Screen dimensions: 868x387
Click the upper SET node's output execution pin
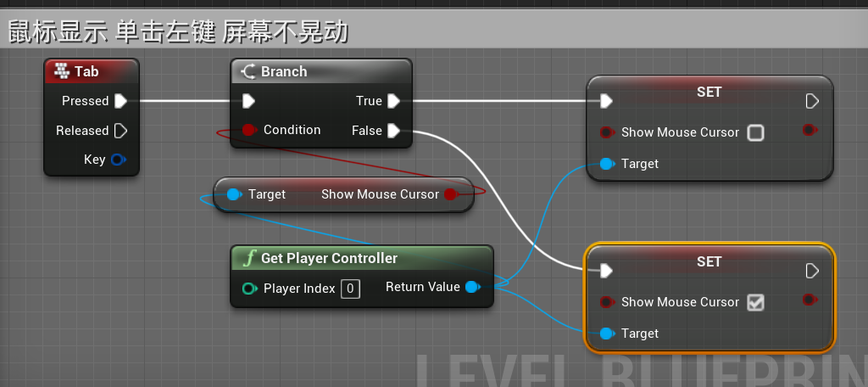coord(812,101)
